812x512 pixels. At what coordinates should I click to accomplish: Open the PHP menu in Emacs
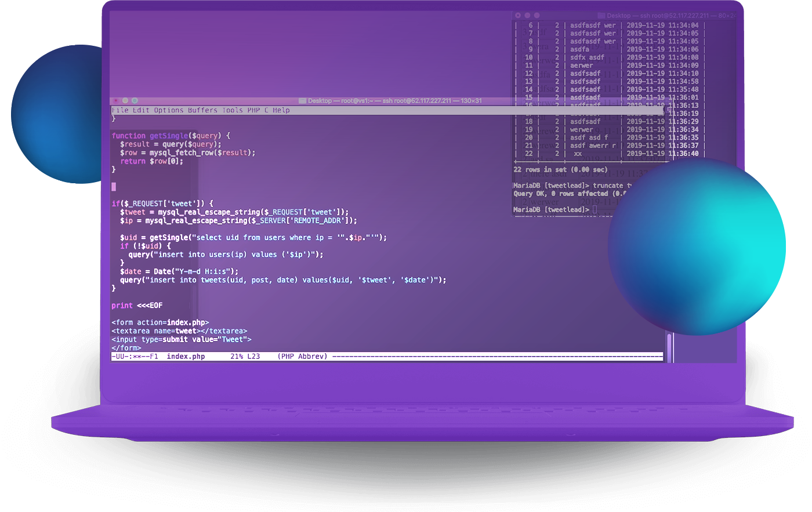253,110
